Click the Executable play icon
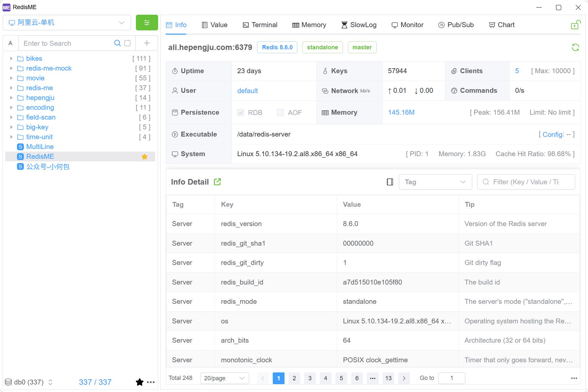Screen dimensions: 588x392 (x=175, y=134)
